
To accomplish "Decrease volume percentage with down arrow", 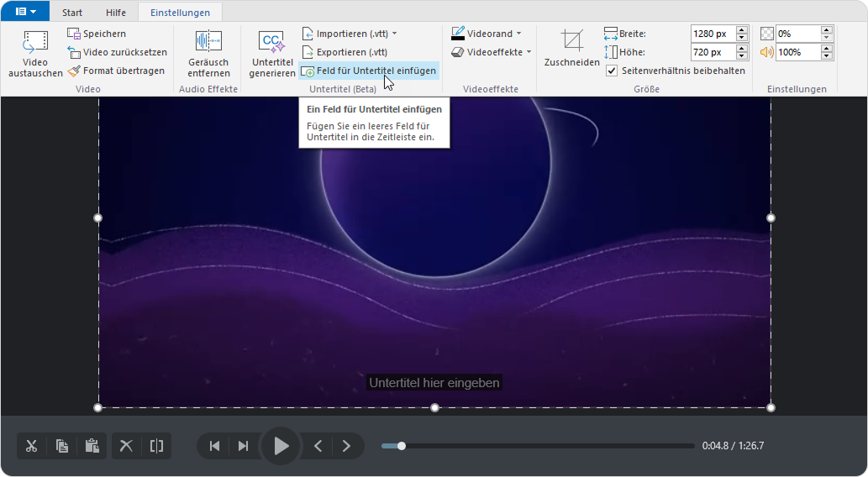I will pos(827,56).
